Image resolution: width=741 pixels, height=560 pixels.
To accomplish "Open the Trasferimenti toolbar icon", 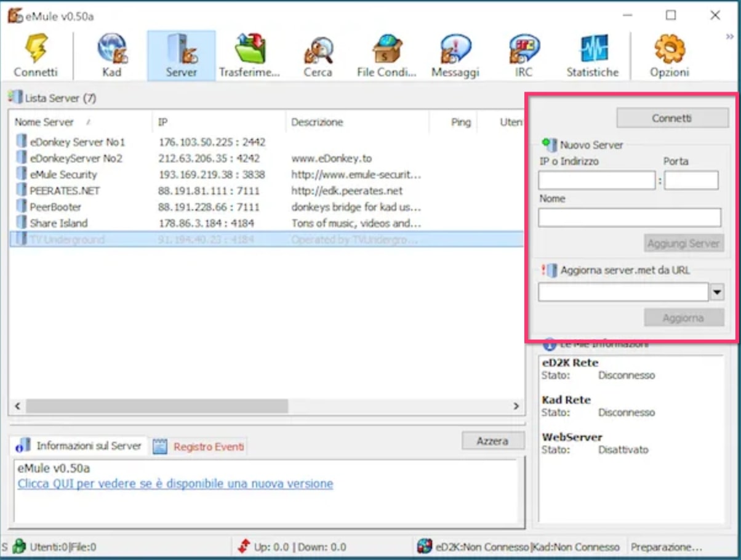I will pyautogui.click(x=249, y=49).
